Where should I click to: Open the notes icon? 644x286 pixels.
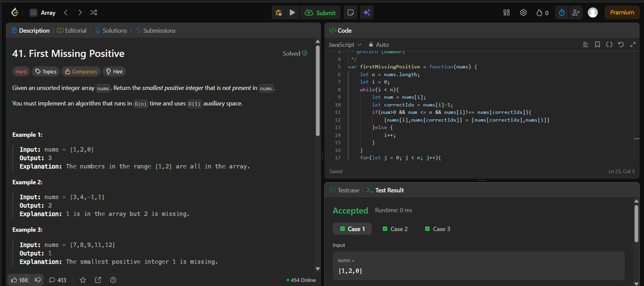[350, 12]
